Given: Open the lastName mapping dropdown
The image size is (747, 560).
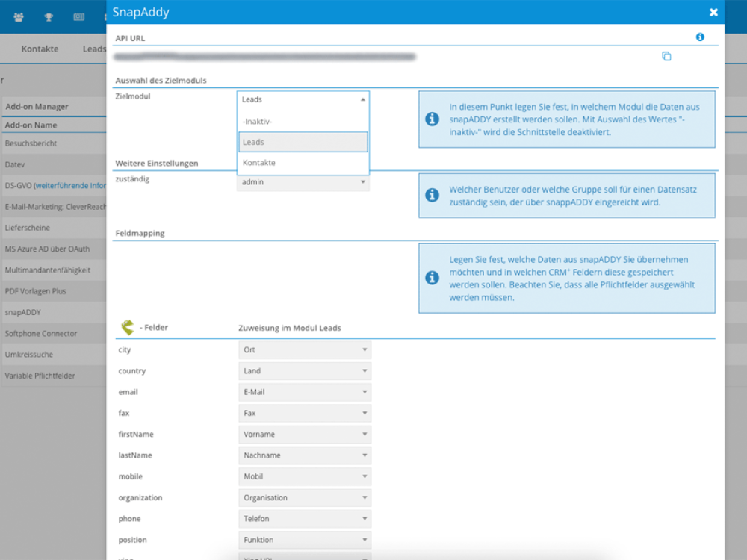Looking at the screenshot, I should [x=305, y=455].
